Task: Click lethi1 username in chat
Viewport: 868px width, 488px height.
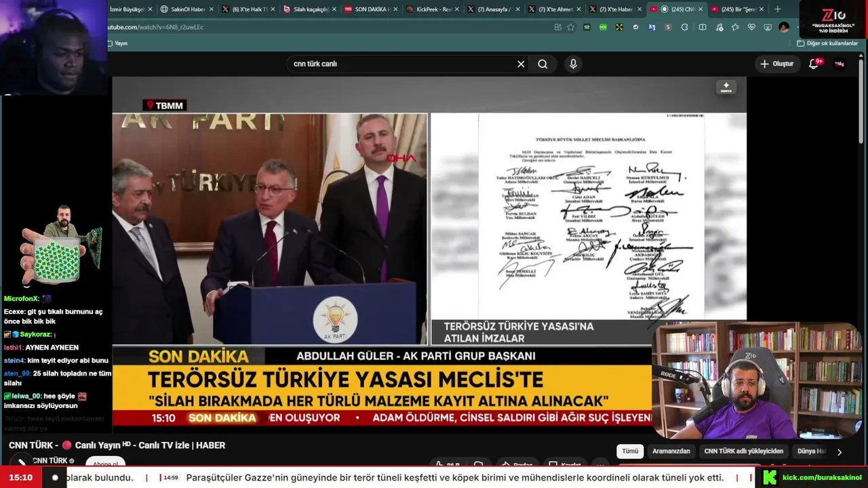Action: click(14, 348)
